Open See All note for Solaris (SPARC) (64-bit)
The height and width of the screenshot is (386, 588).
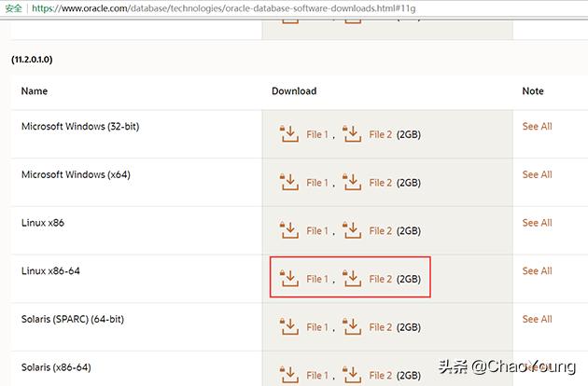point(537,319)
